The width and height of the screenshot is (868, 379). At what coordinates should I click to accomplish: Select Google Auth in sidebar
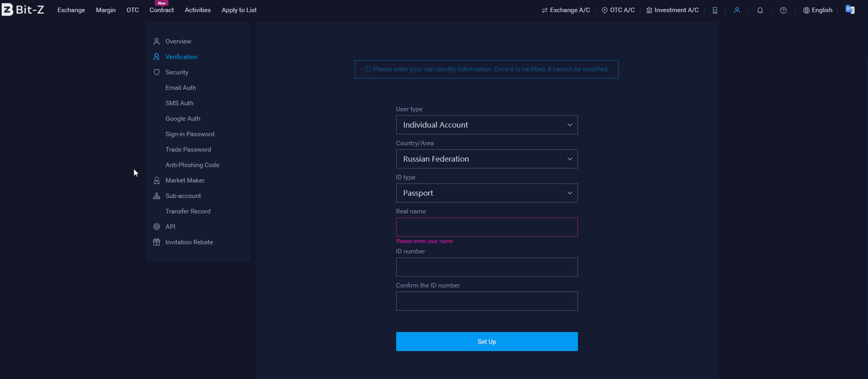point(183,119)
